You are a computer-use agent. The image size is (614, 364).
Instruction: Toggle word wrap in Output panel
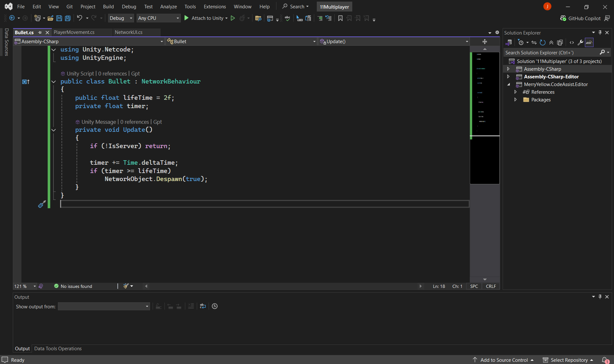point(203,306)
